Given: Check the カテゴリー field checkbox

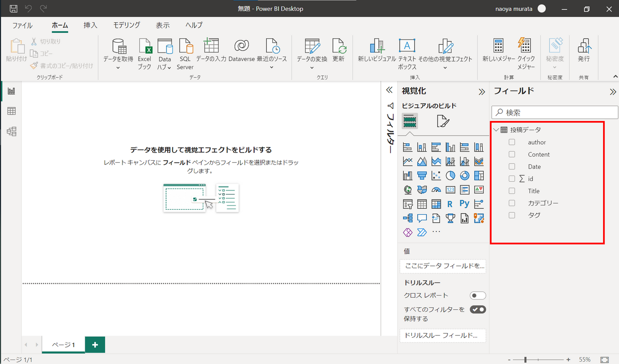Looking at the screenshot, I should 512,203.
